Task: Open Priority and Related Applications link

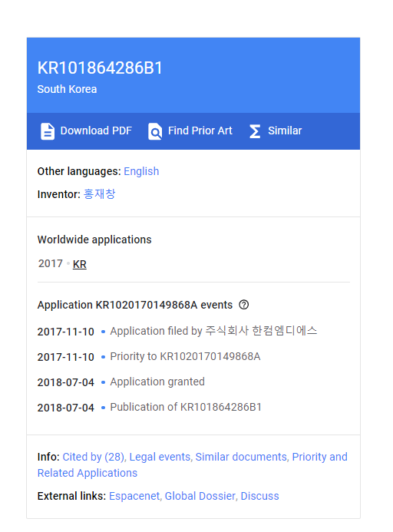Action: 193,464
